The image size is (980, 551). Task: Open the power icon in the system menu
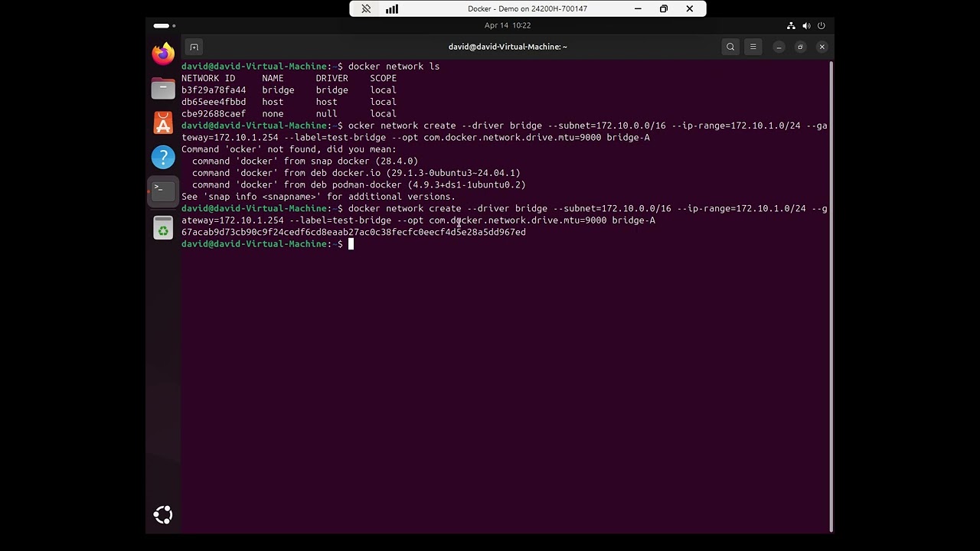point(822,25)
